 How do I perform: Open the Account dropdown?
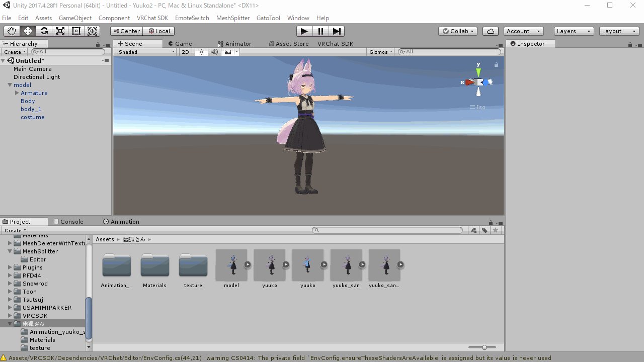[524, 31]
